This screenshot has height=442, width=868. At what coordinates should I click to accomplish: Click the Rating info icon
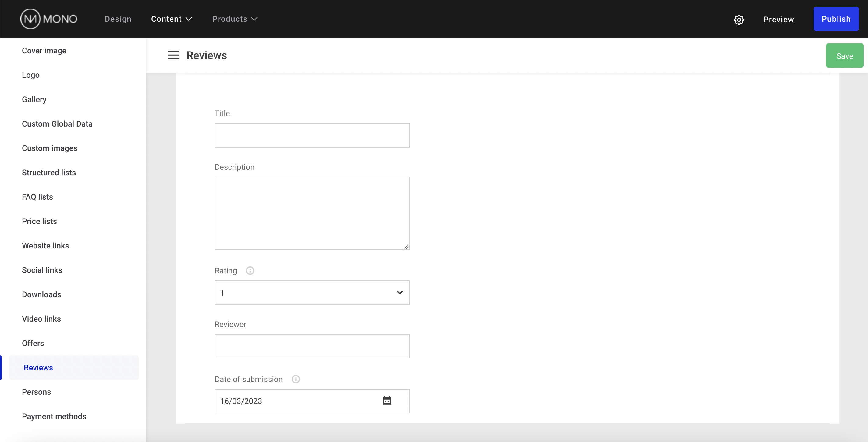(250, 270)
